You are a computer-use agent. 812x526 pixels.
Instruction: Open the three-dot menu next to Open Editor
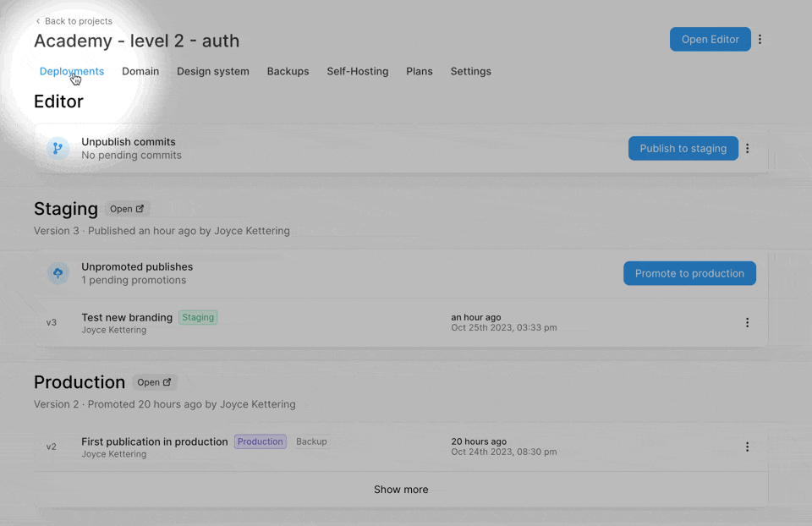tap(760, 40)
